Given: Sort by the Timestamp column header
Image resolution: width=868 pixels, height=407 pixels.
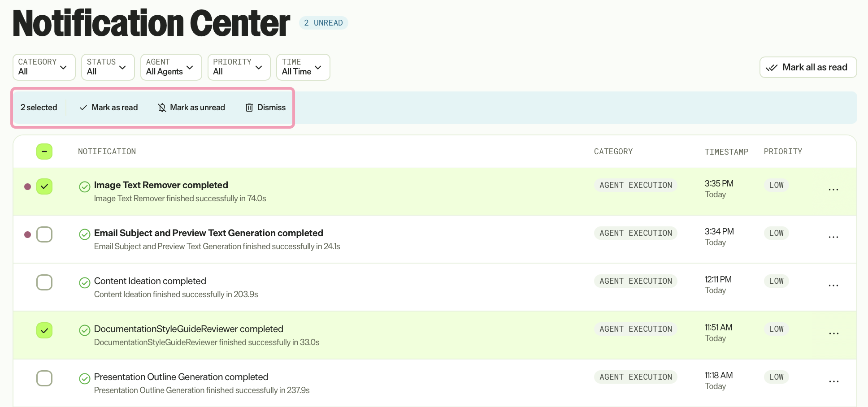Looking at the screenshot, I should 726,152.
